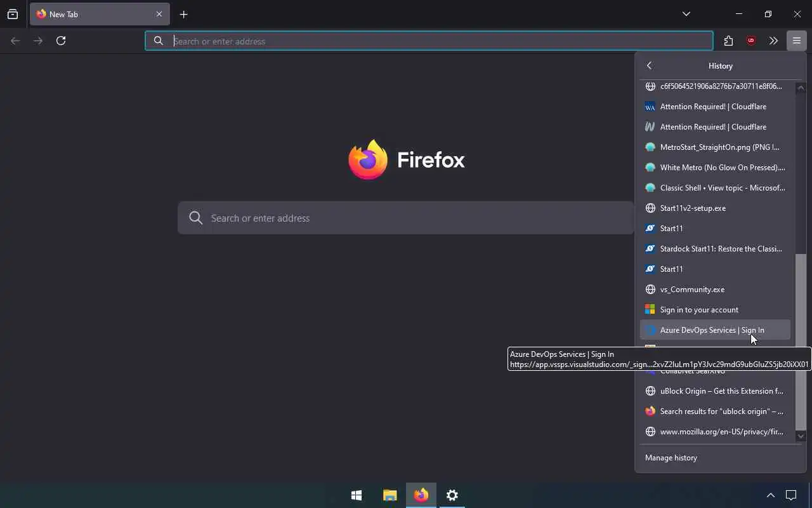Image resolution: width=812 pixels, height=508 pixels.
Task: Open Firefox View from the tab bar
Action: (13, 14)
